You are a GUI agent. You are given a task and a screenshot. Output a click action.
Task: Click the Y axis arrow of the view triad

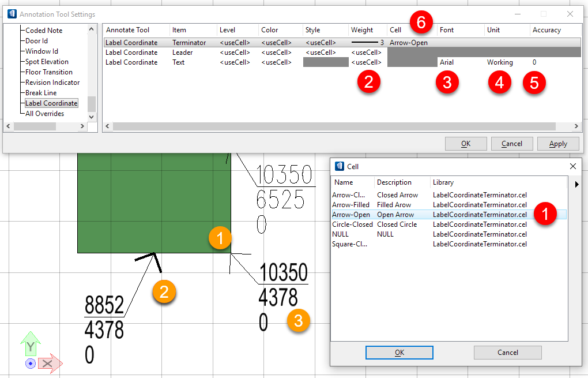point(31,343)
